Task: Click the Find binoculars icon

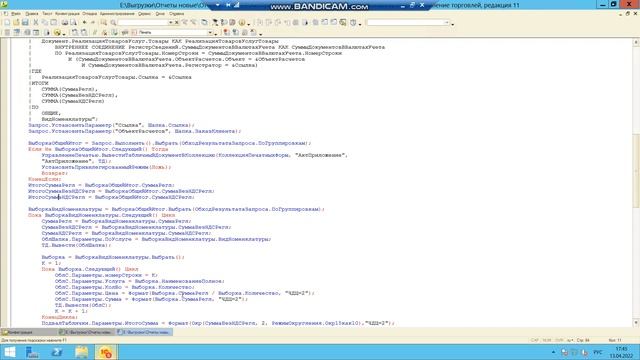Action: (104, 22)
